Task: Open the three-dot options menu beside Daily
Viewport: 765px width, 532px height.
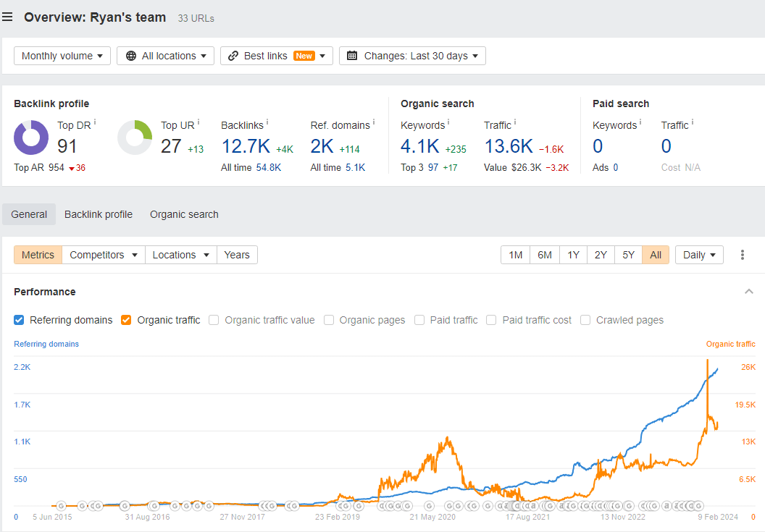Action: point(742,254)
